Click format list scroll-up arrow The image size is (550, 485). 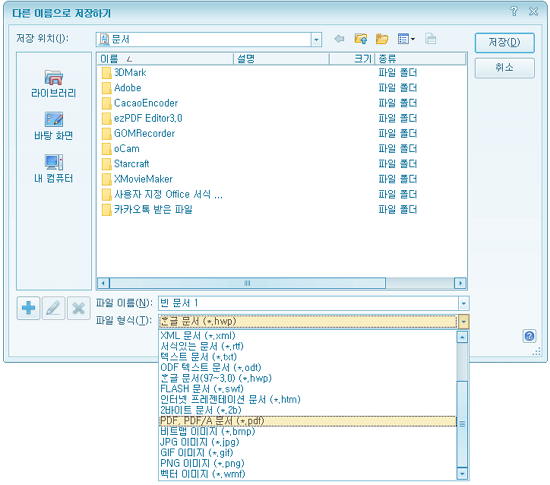click(x=462, y=337)
